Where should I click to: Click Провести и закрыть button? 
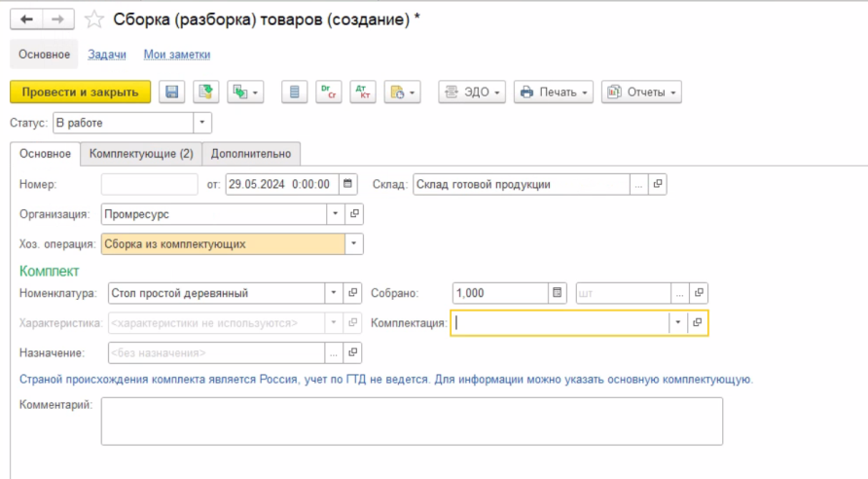coord(80,92)
